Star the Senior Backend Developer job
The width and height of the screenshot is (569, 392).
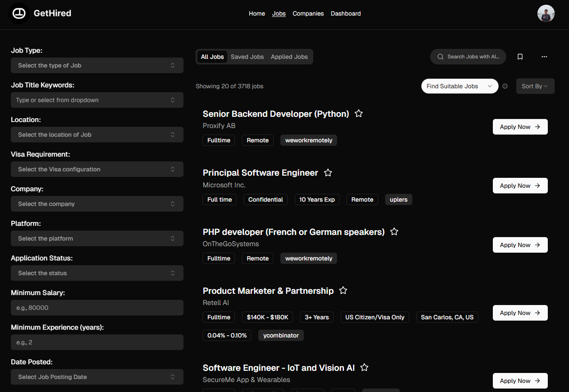point(358,113)
